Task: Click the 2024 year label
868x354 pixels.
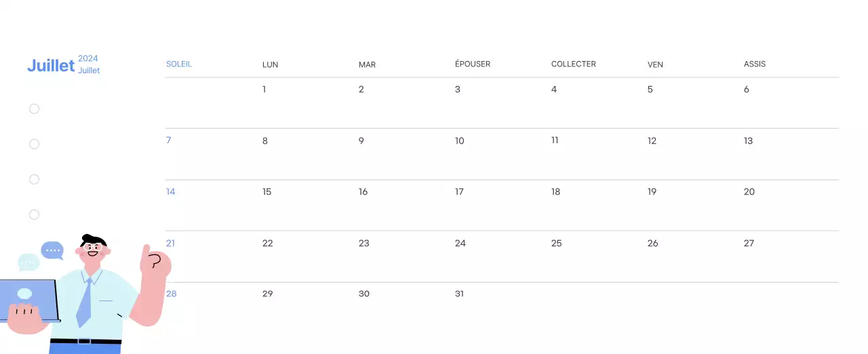Action: tap(88, 59)
